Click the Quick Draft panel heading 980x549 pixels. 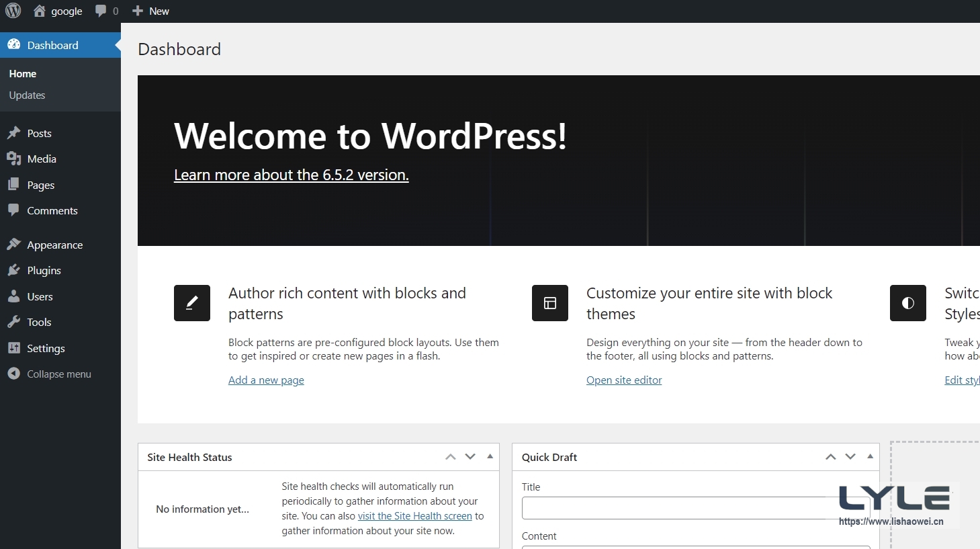coord(549,457)
